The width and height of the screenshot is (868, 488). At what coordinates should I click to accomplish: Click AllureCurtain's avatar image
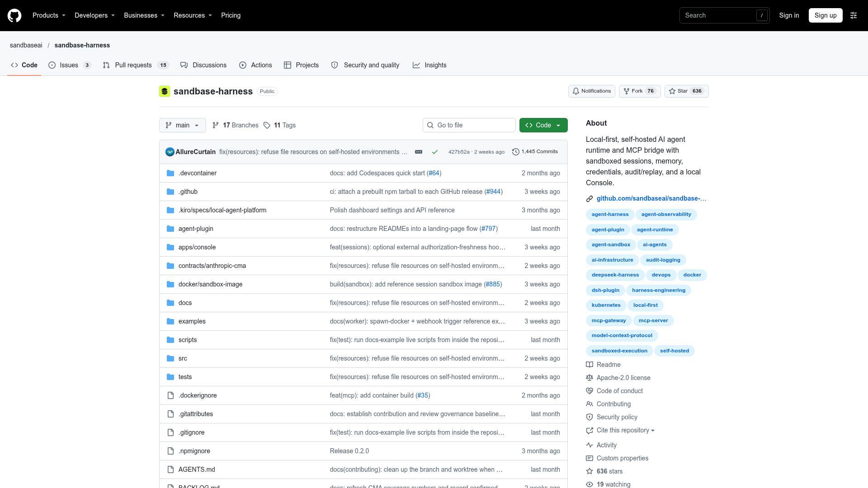pos(170,152)
